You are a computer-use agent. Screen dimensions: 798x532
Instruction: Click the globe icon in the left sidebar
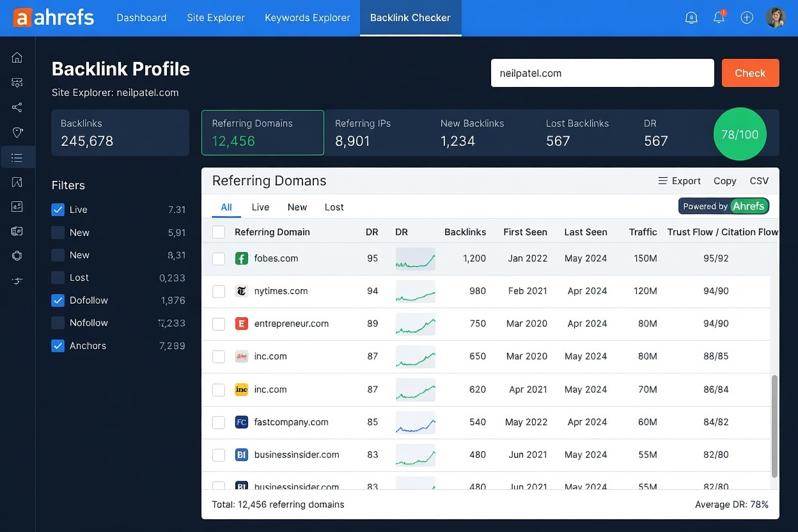[17, 256]
